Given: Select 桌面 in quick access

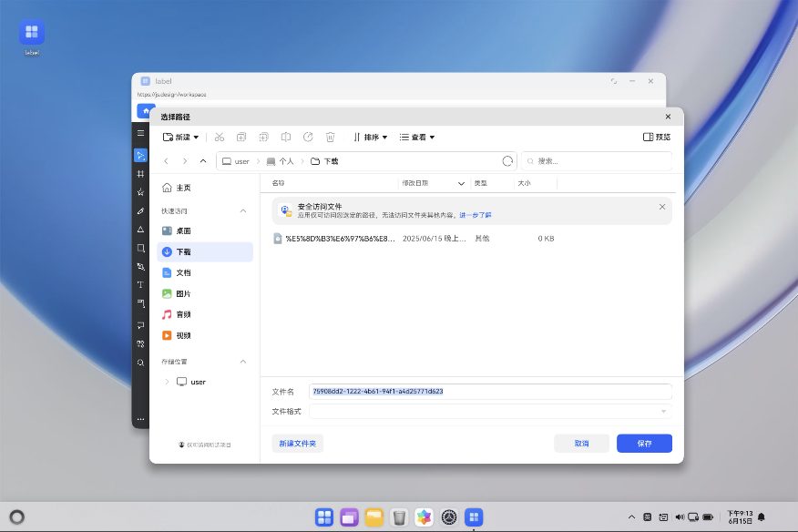Looking at the screenshot, I should tap(205, 230).
